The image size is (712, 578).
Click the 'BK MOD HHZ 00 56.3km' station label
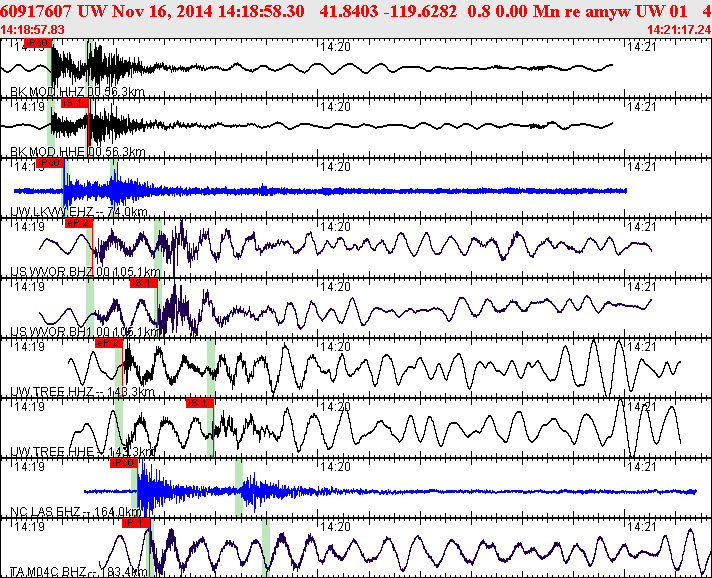pos(77,92)
